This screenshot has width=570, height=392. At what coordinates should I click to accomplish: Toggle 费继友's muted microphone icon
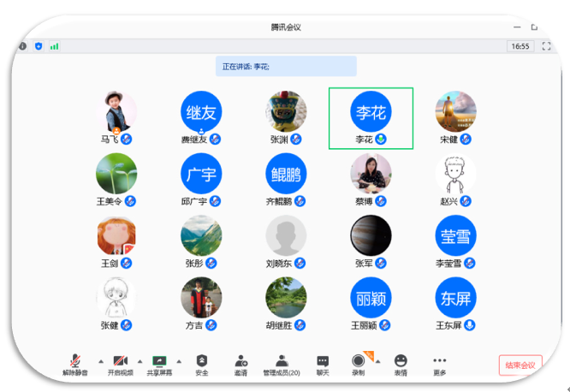pyautogui.click(x=215, y=139)
